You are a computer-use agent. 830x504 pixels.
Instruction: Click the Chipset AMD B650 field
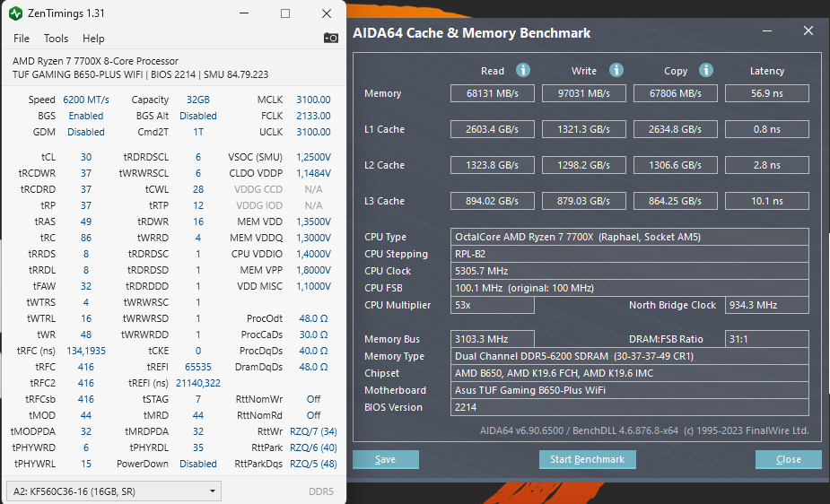(x=629, y=373)
